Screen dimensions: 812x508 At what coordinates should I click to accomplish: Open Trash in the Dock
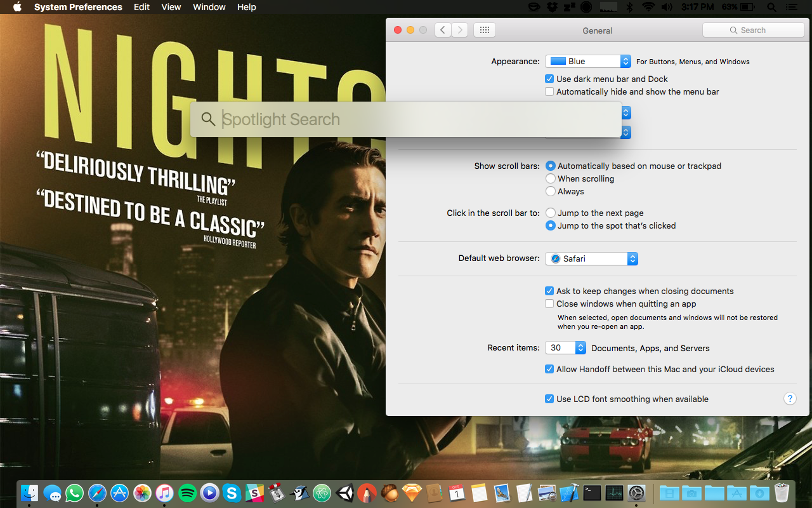pos(782,493)
